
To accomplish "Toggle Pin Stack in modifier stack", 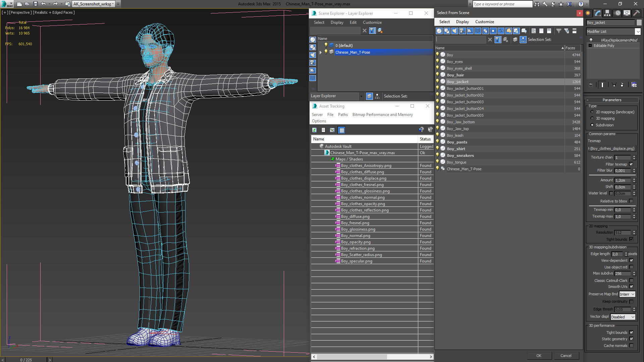I will (591, 85).
